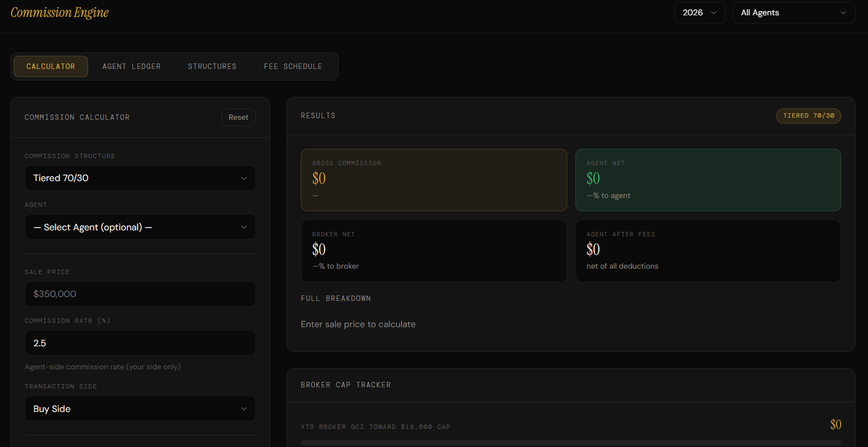Click the 'Transaction Side' label

click(61, 386)
